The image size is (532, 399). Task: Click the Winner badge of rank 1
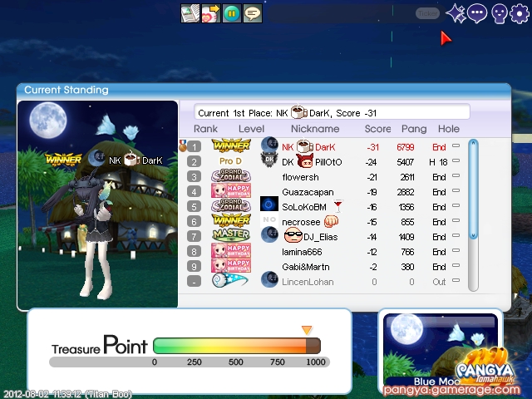231,145
